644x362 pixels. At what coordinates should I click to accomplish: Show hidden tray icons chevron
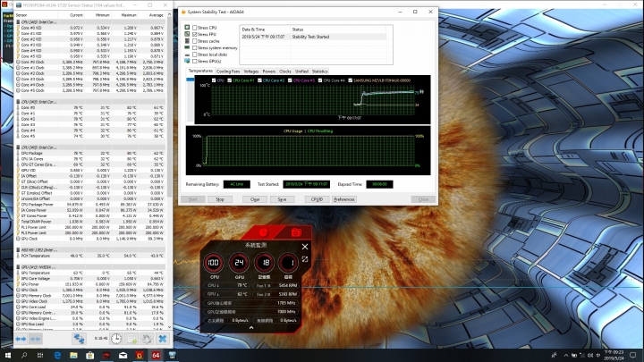click(566, 355)
